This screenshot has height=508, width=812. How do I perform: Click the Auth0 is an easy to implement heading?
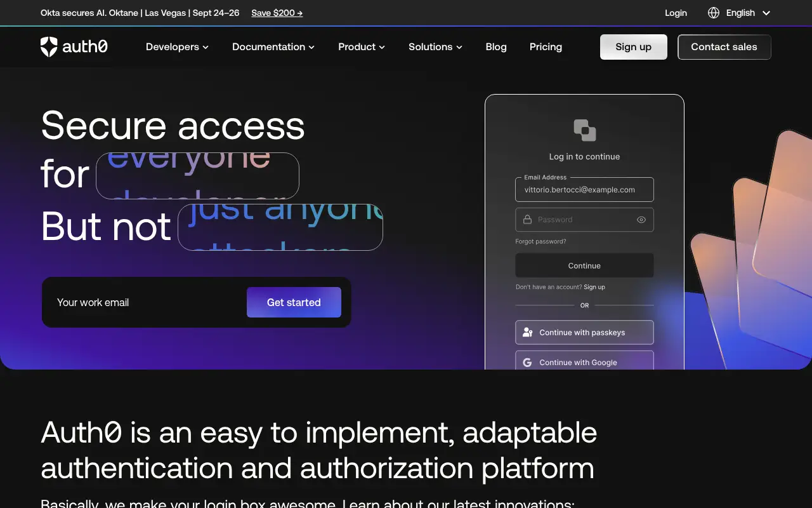[318, 450]
